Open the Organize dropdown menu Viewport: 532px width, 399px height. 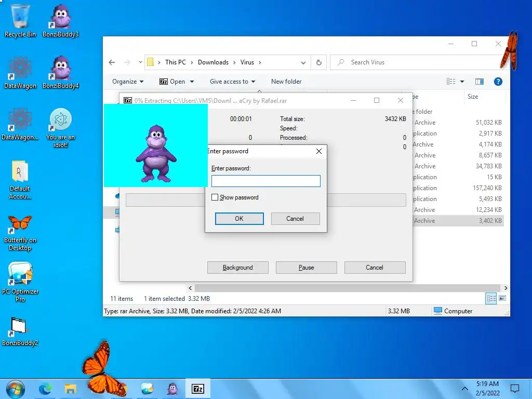tap(128, 82)
